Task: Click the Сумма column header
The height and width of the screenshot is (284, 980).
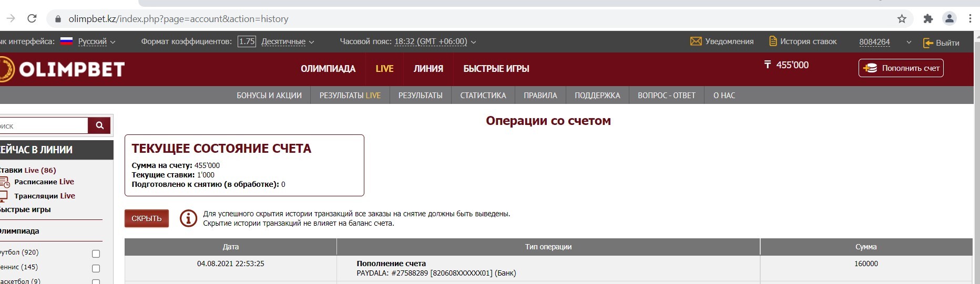Action: [x=866, y=247]
